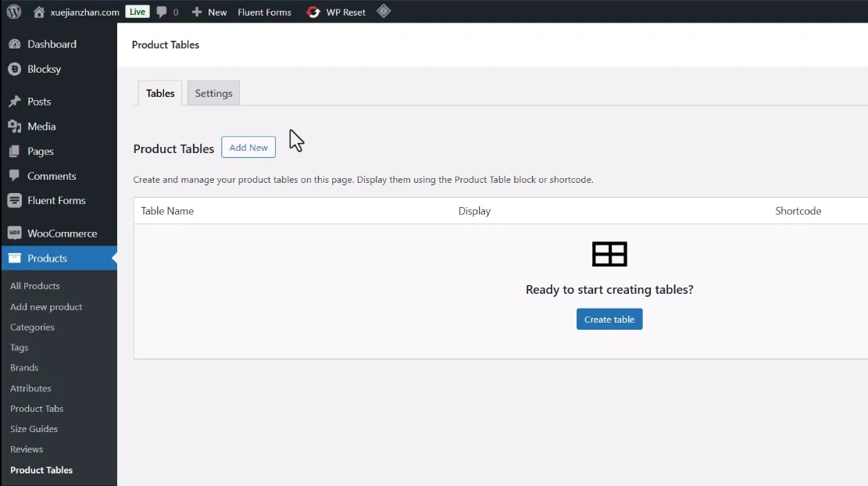The width and height of the screenshot is (868, 486).
Task: Click the Posts pin icon
Action: point(14,102)
